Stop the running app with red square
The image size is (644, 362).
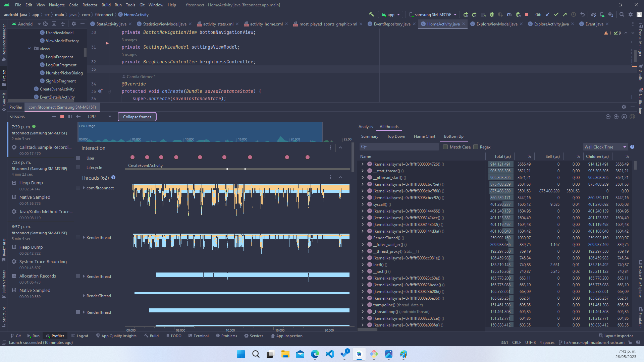527,14
